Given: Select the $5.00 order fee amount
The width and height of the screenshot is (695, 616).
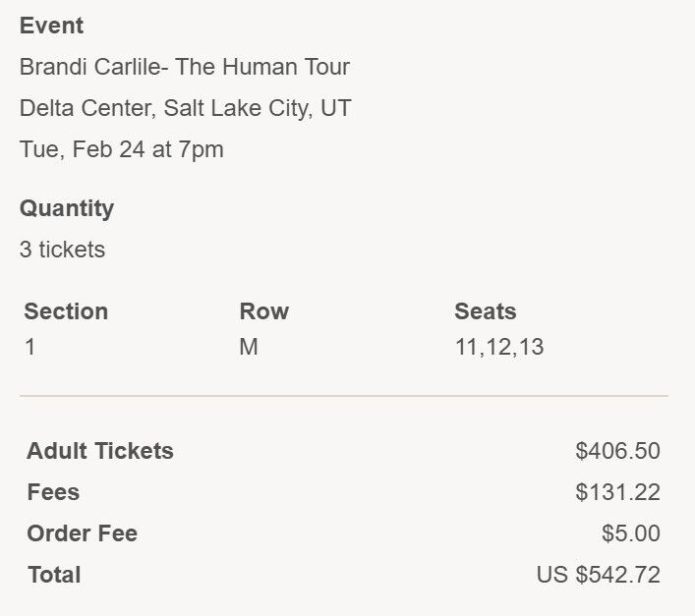Looking at the screenshot, I should 630,533.
